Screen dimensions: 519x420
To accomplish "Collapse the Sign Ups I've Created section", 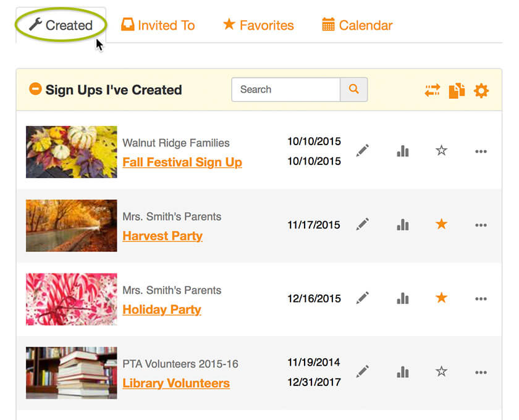I will click(x=35, y=89).
